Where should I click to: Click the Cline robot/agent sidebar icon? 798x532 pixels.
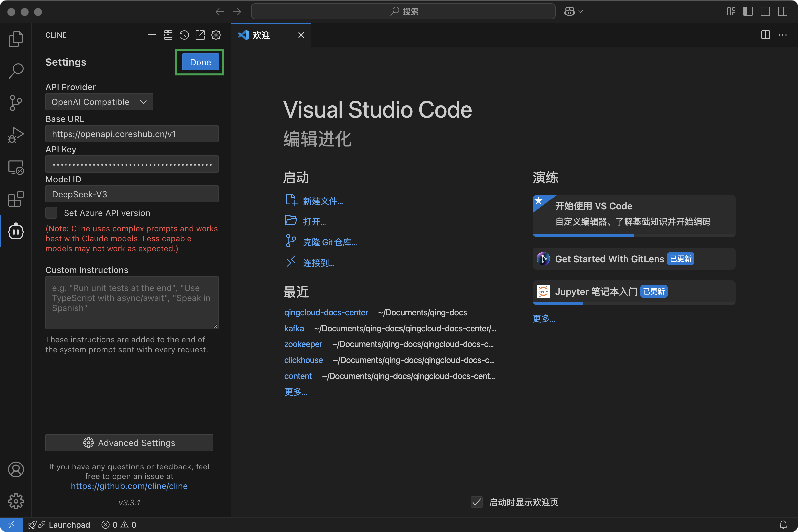(x=15, y=231)
